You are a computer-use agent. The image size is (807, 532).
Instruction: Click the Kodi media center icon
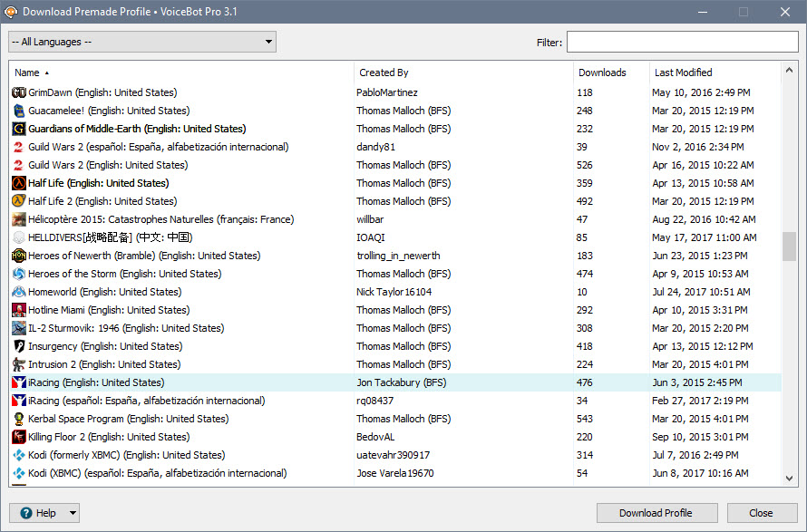(x=19, y=454)
